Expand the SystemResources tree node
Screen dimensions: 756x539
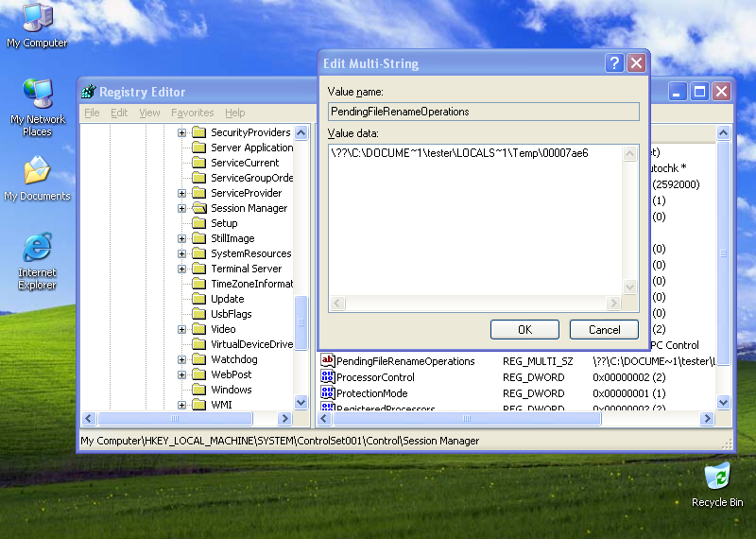tap(181, 253)
